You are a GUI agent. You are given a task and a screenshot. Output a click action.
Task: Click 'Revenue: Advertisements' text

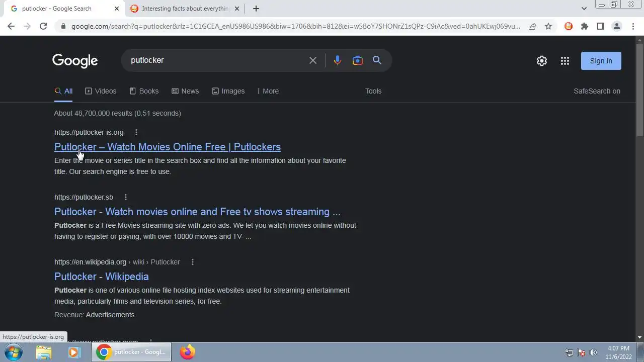coord(95,315)
